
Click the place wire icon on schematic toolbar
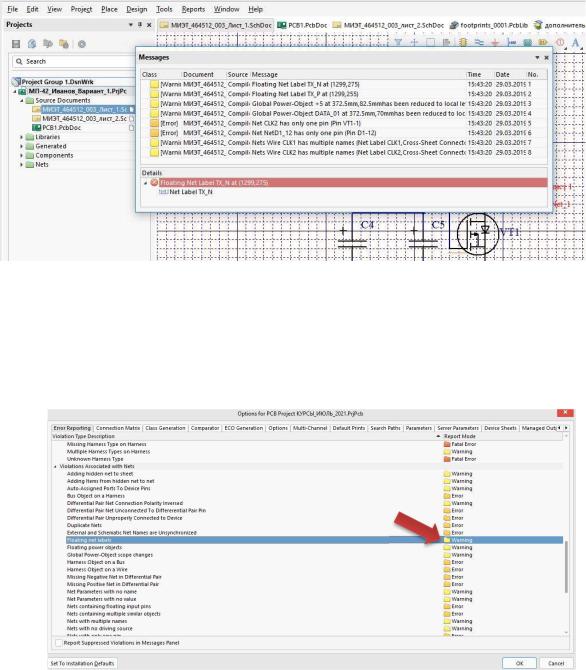(x=479, y=42)
